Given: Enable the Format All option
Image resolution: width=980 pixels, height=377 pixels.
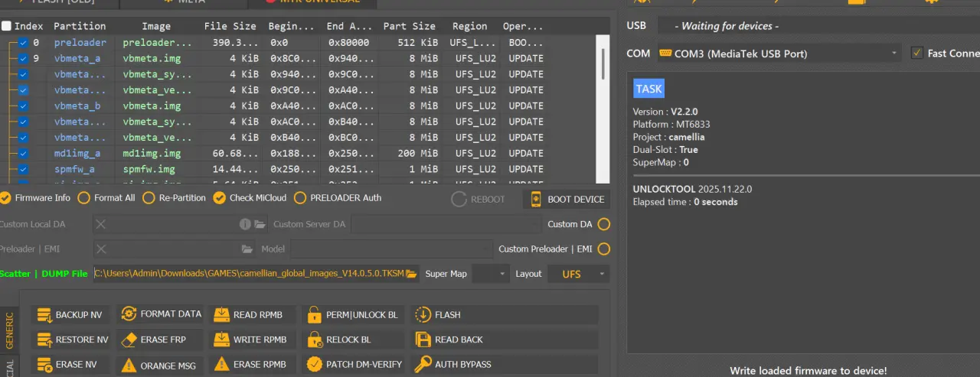Looking at the screenshot, I should click(x=106, y=197).
